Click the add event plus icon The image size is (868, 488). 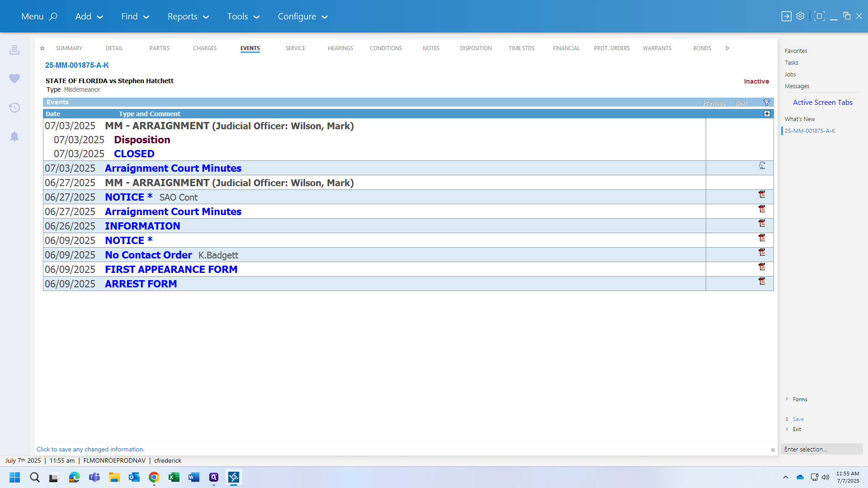767,114
